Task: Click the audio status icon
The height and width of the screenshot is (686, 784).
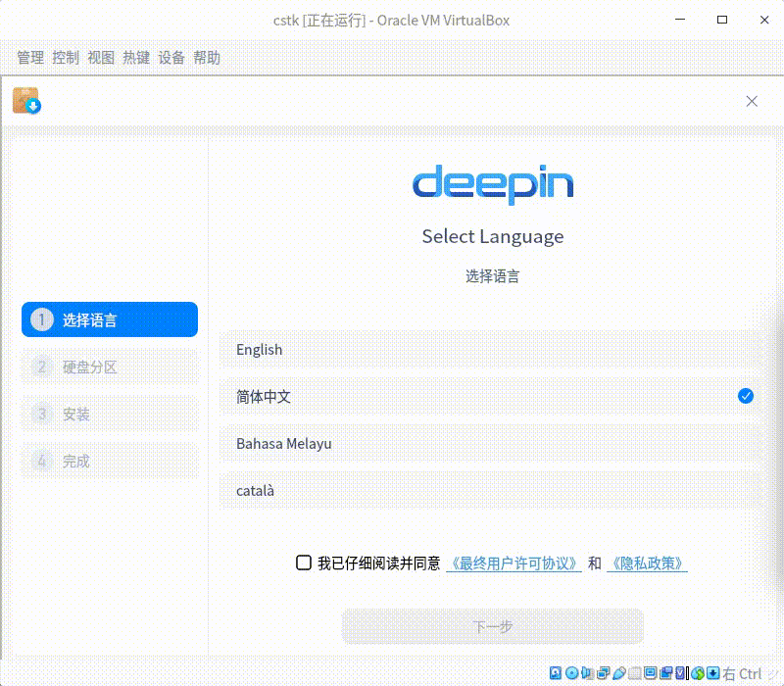Action: [587, 674]
